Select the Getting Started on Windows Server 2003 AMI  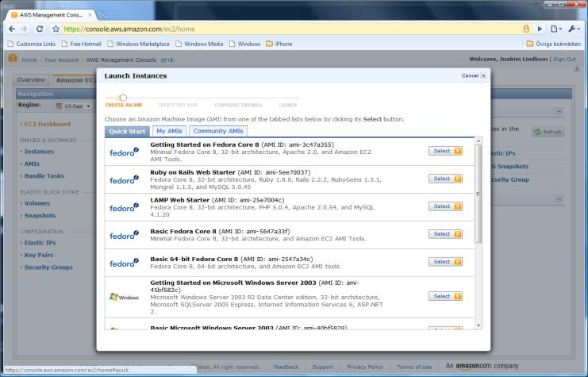pyautogui.click(x=445, y=296)
